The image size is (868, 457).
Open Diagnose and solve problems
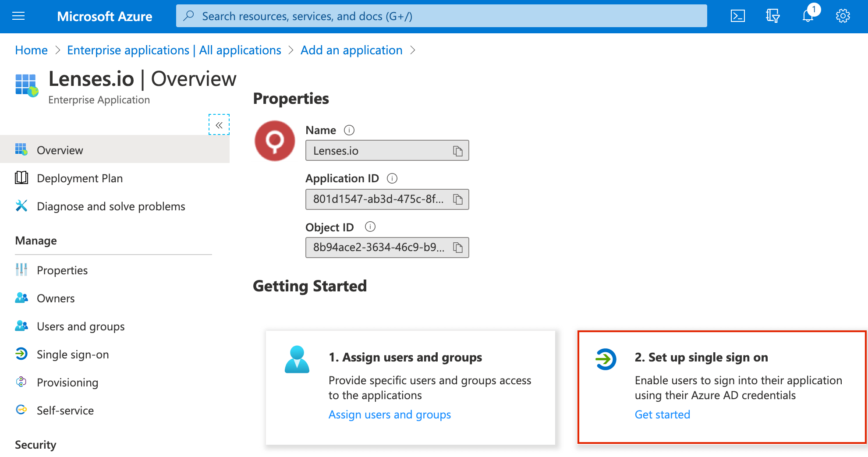click(x=111, y=206)
